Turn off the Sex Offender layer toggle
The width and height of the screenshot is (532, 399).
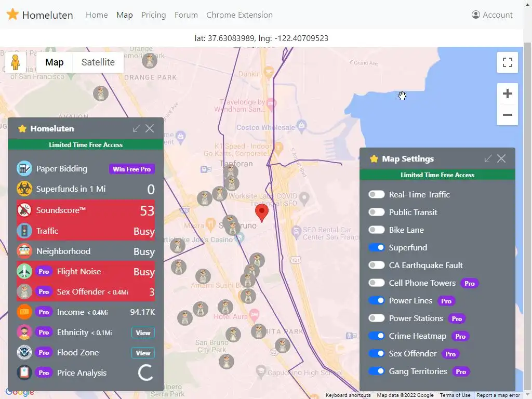click(x=376, y=353)
